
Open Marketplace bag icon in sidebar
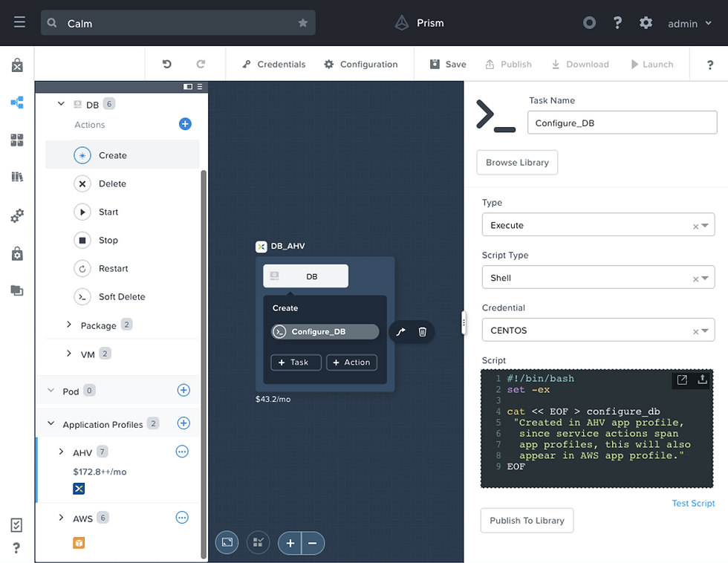17,65
